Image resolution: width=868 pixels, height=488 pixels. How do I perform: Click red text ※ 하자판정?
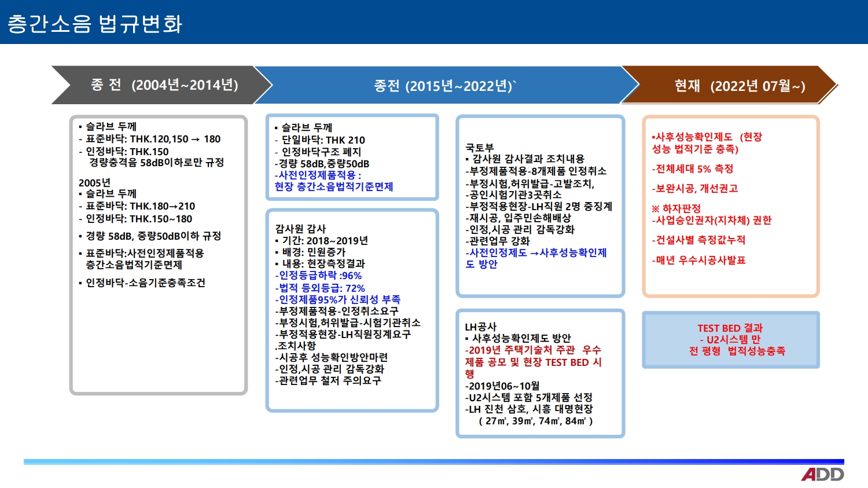(x=676, y=208)
